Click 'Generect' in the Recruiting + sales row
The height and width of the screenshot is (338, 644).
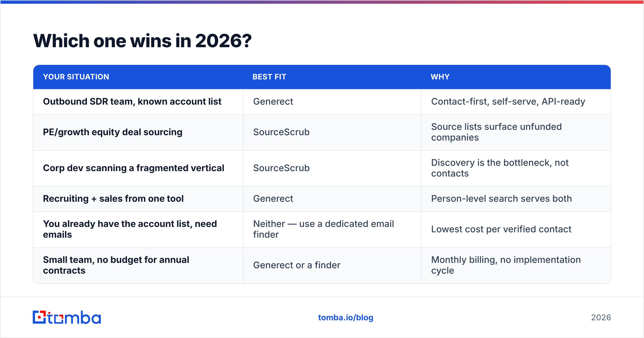pos(273,199)
